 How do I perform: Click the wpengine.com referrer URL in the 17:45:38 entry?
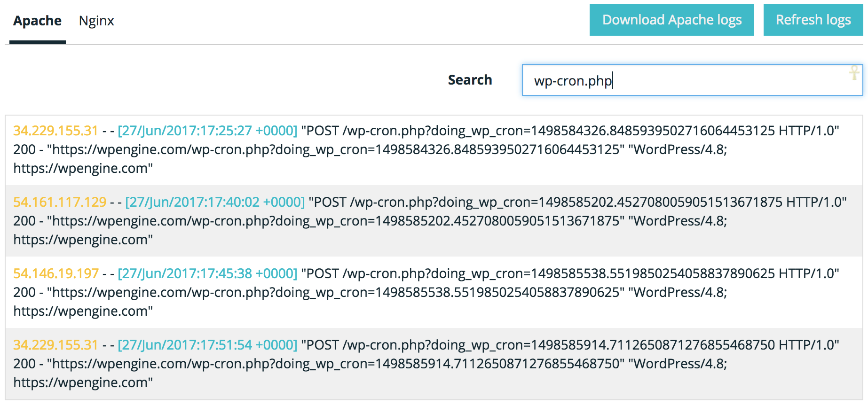click(x=336, y=292)
